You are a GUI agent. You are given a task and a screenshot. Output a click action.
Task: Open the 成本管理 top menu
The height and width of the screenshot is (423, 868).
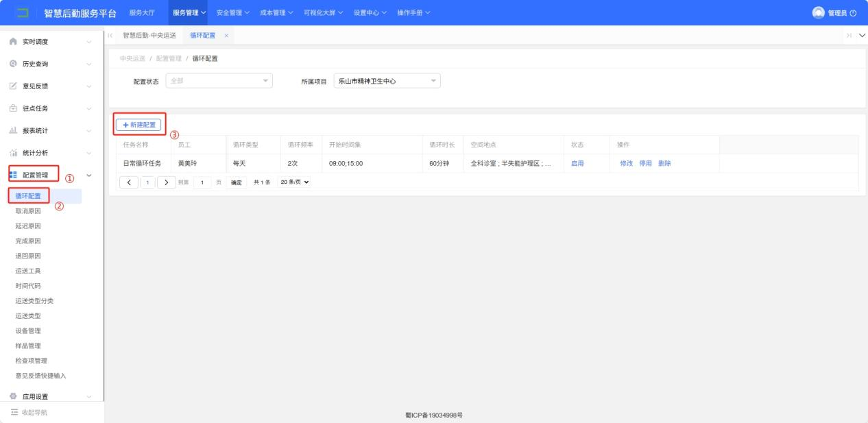[x=276, y=13]
